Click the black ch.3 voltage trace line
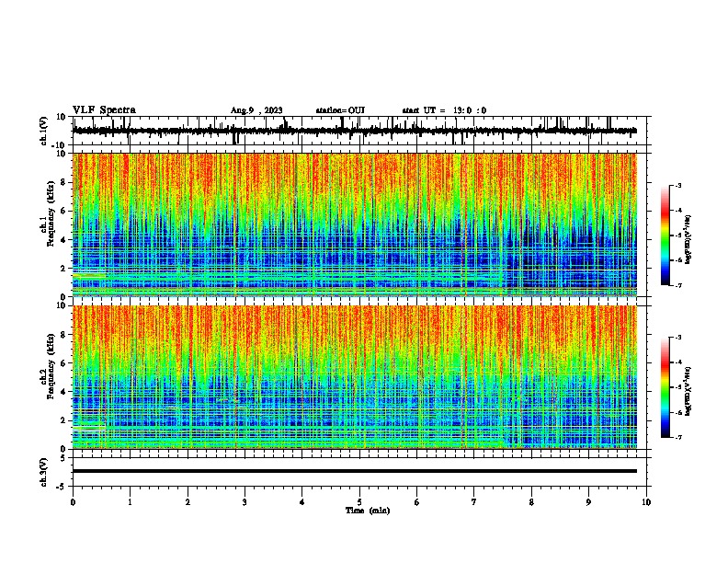This screenshot has width=728, height=563. click(x=355, y=471)
